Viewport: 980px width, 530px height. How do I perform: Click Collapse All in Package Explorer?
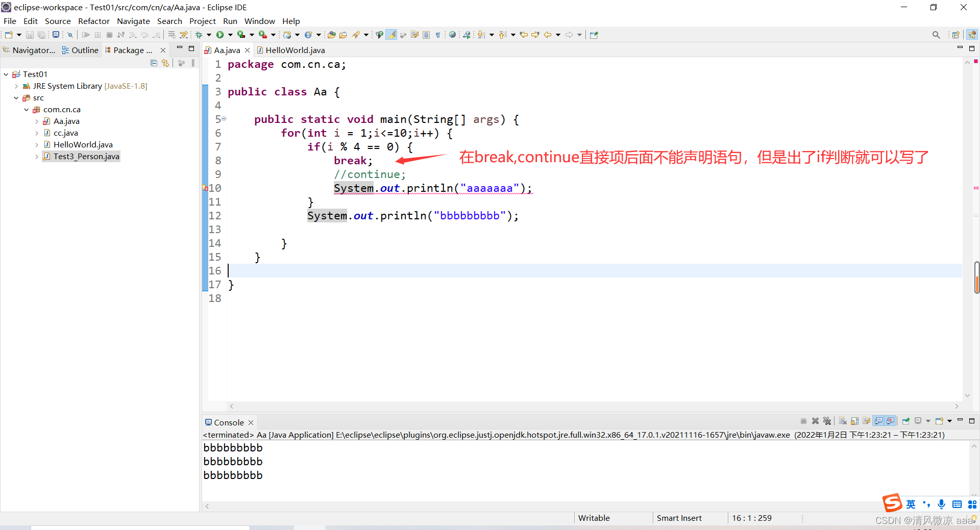point(154,63)
